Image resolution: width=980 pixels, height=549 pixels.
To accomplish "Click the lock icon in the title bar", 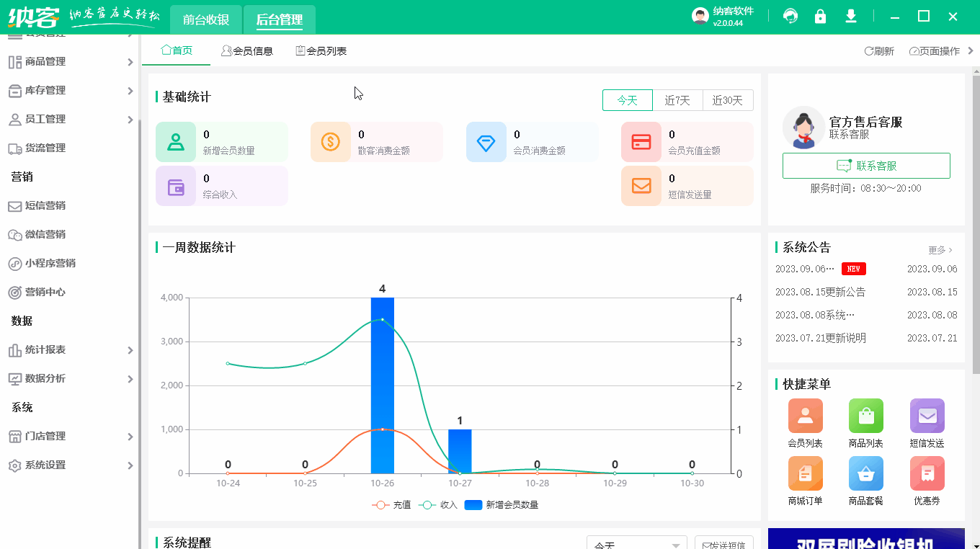I will [x=820, y=15].
